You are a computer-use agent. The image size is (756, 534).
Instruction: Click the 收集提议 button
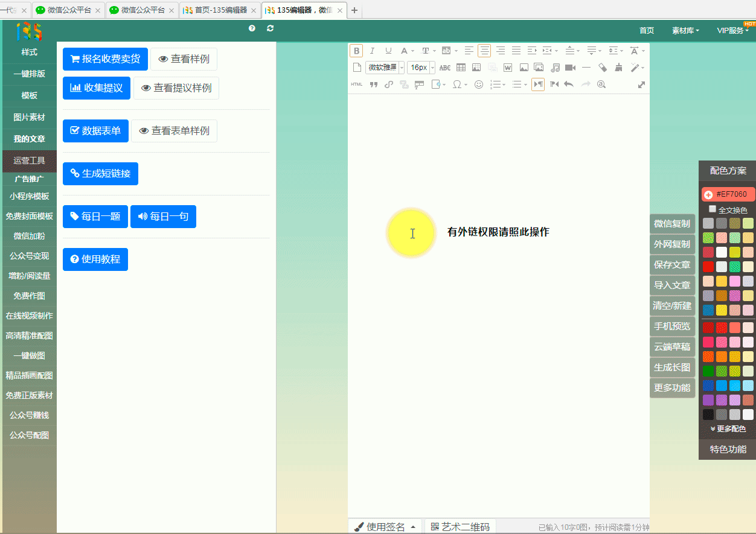point(97,88)
